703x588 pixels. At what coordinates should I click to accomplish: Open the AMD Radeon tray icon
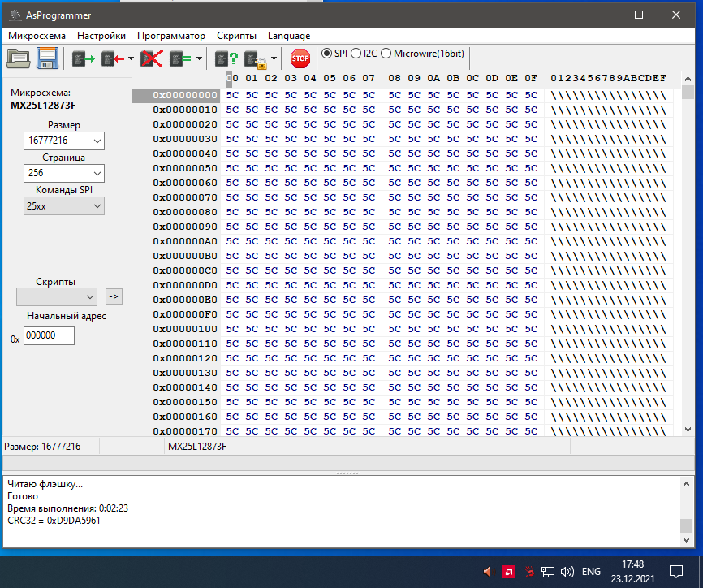click(x=508, y=572)
